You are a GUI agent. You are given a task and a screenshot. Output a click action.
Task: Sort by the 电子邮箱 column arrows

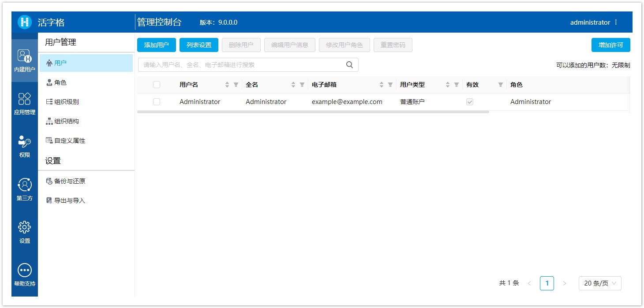click(382, 85)
